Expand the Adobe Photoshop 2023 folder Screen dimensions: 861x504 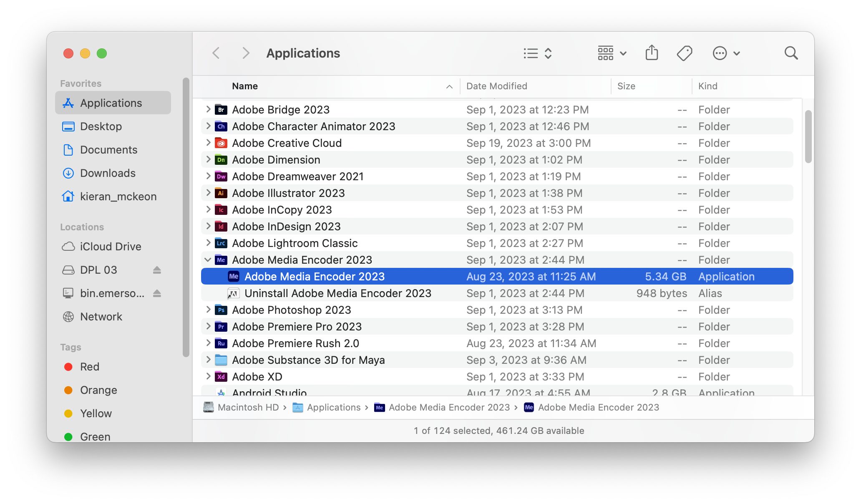pyautogui.click(x=208, y=310)
